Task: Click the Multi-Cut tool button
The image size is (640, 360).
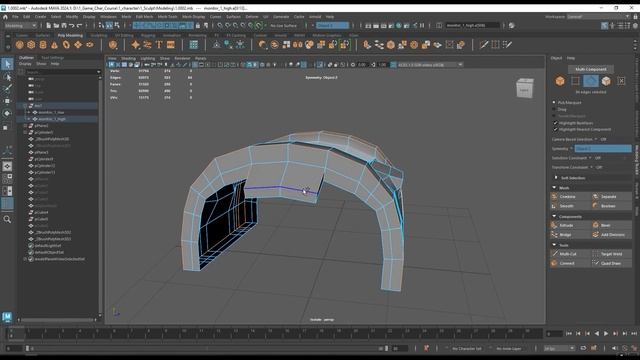Action: click(x=571, y=254)
